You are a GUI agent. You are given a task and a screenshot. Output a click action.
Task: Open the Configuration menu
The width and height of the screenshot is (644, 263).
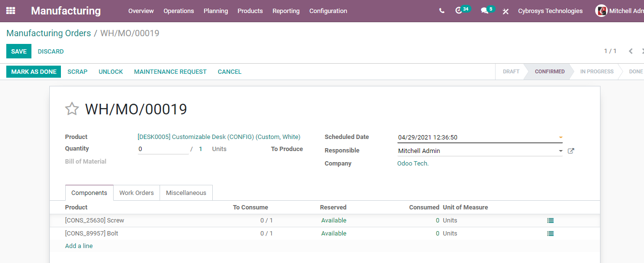328,11
